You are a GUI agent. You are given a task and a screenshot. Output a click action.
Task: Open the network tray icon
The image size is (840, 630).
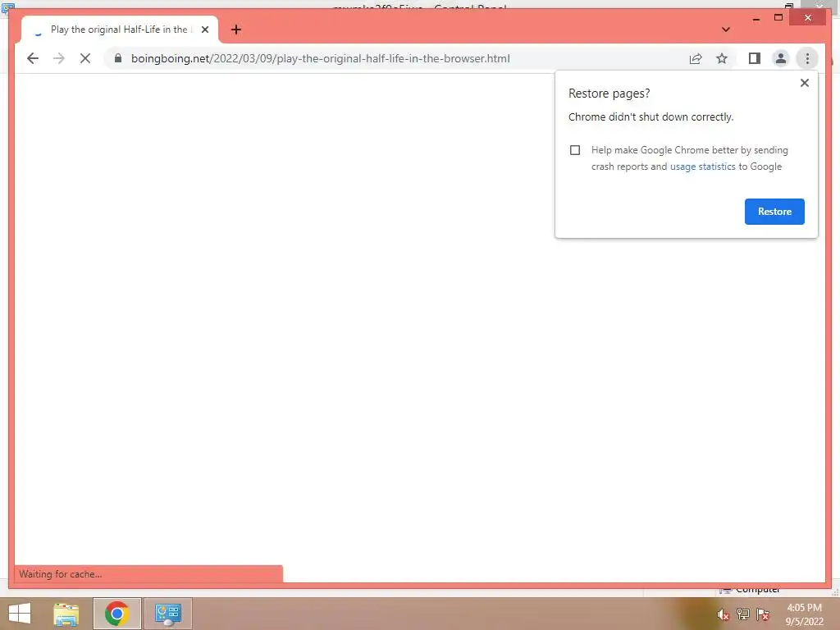[742, 614]
